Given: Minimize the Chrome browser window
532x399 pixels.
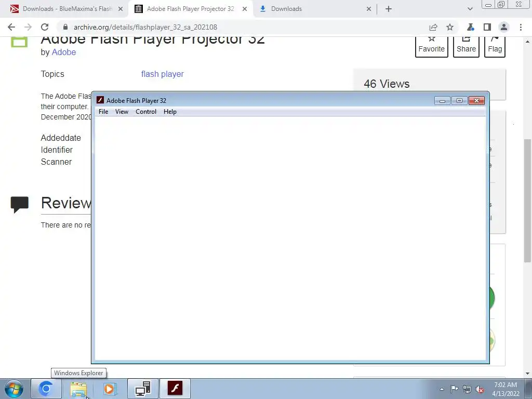Looking at the screenshot, I should coord(488,5).
